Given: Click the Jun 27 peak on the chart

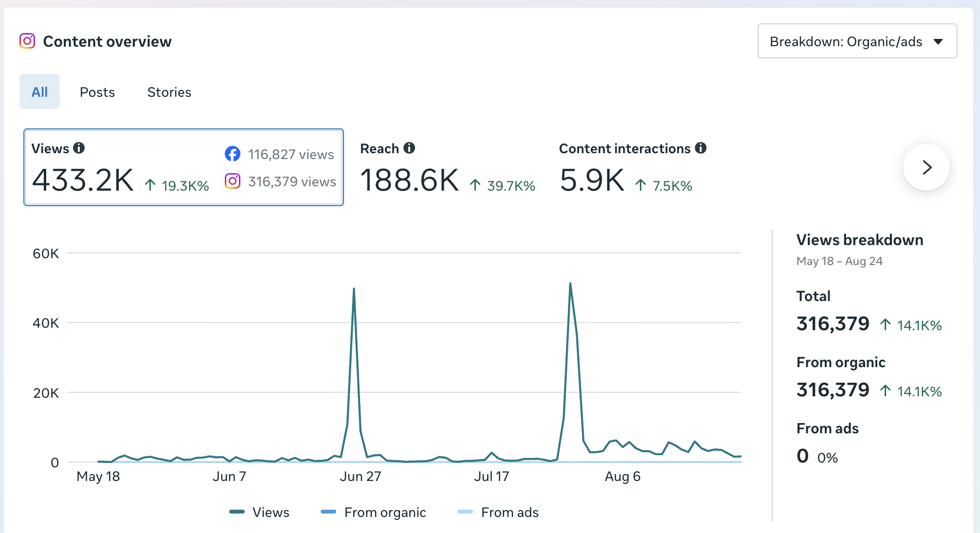Looking at the screenshot, I should pos(354,289).
